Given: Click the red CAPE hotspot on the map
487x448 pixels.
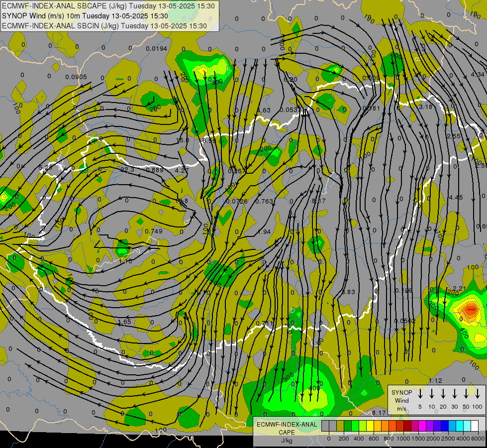Looking at the screenshot, I should coord(471,309).
